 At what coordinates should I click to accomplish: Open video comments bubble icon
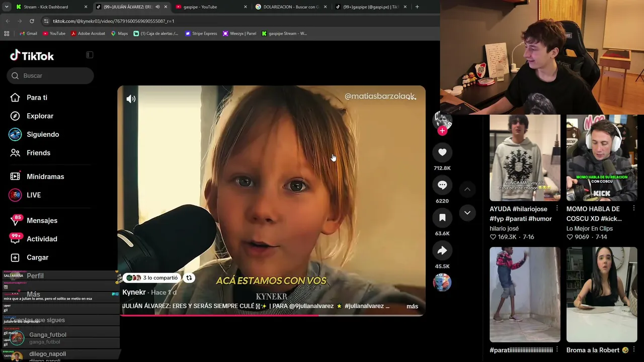coord(442,185)
